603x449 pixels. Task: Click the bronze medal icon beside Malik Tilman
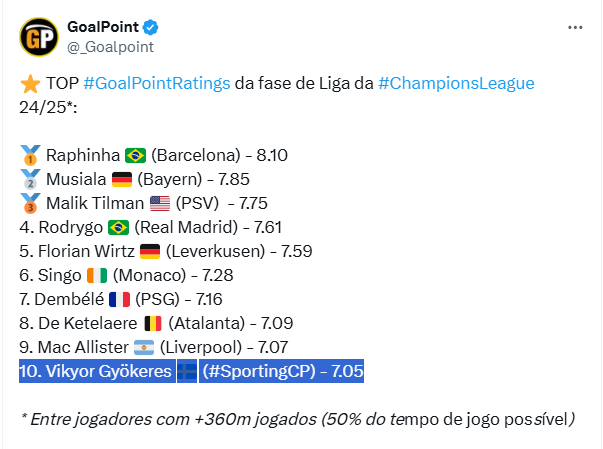pos(30,203)
